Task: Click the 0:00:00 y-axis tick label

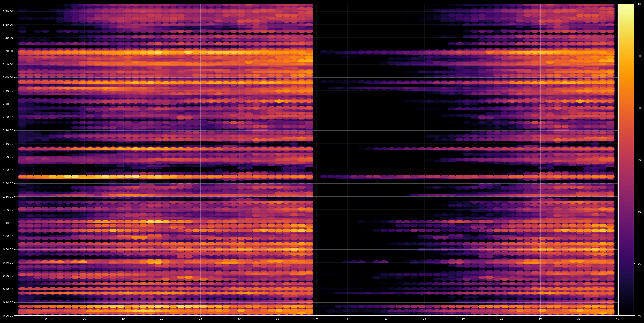Action: click(x=8, y=315)
